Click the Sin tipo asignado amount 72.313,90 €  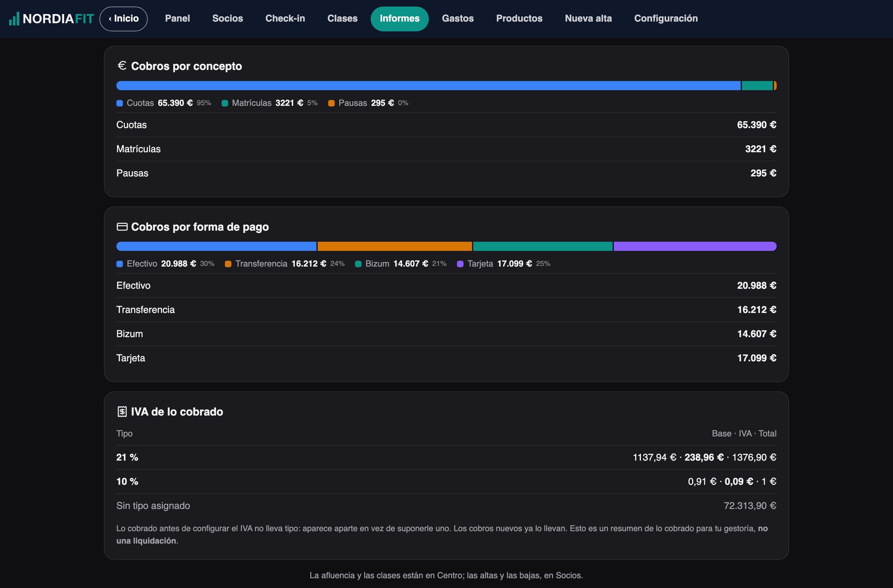coord(750,506)
